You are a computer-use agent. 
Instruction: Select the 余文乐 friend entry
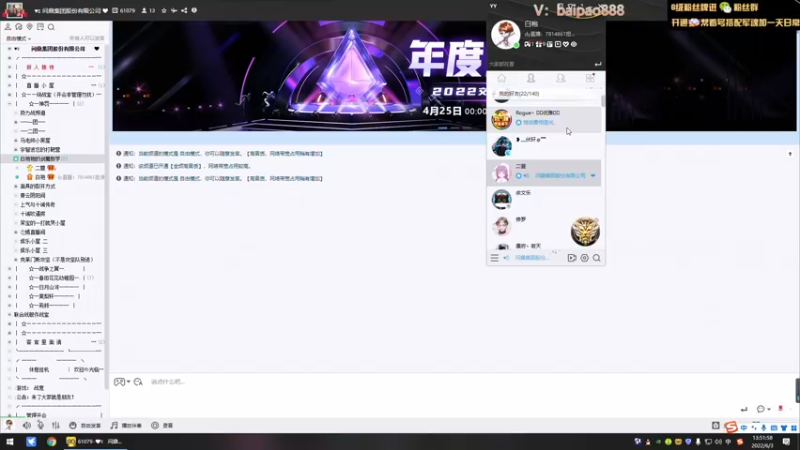544,199
